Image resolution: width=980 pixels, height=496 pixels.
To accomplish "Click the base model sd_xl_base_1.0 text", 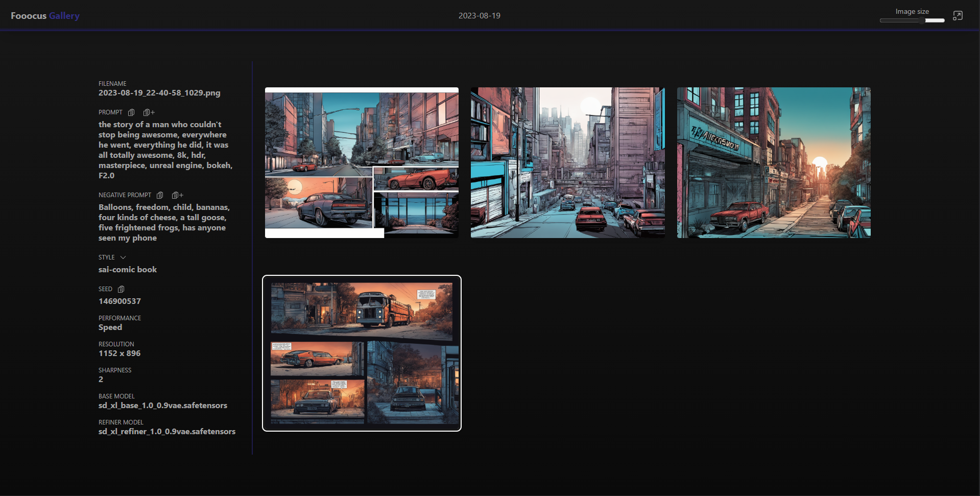I will (163, 405).
